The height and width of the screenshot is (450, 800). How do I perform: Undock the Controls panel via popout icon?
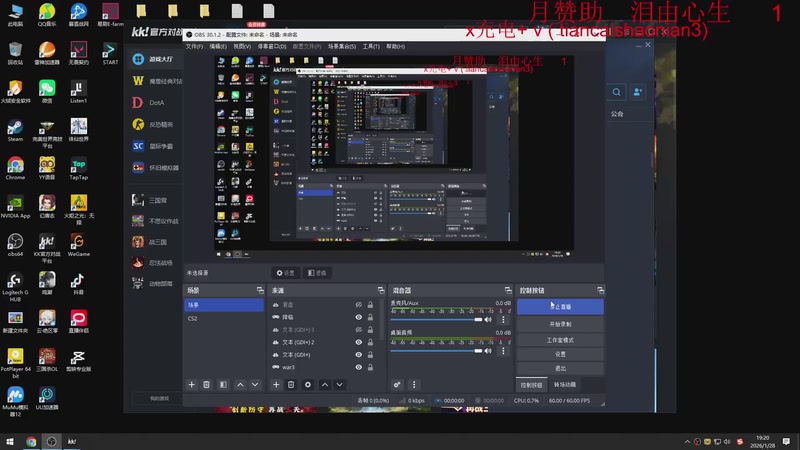600,290
